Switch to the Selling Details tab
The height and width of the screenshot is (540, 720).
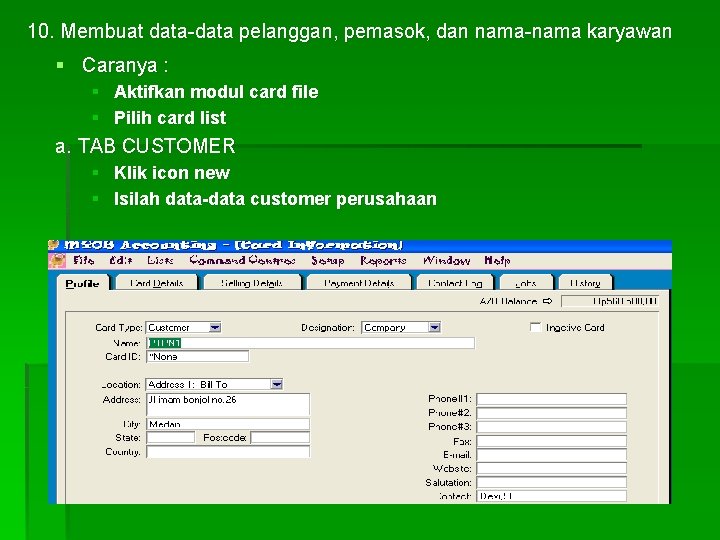click(252, 283)
